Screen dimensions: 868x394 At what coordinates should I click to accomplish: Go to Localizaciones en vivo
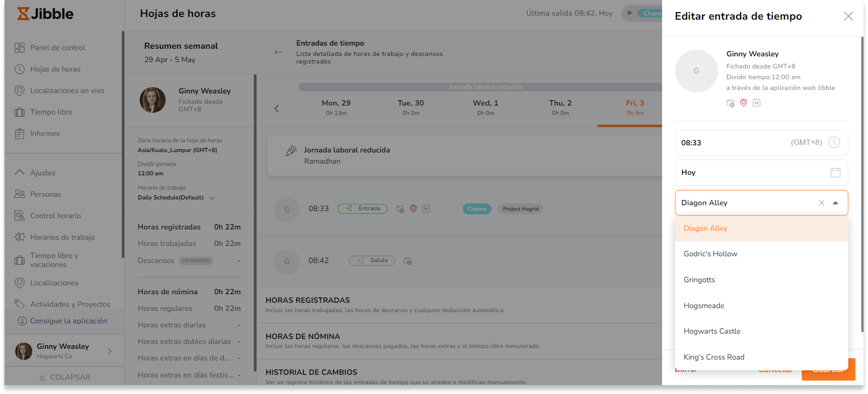[67, 91]
